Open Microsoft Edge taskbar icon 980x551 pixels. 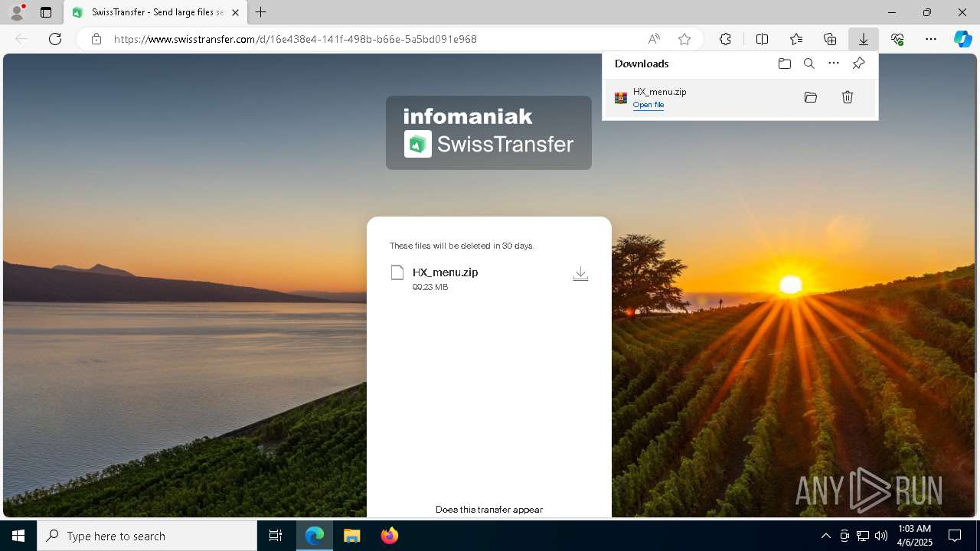click(x=315, y=536)
